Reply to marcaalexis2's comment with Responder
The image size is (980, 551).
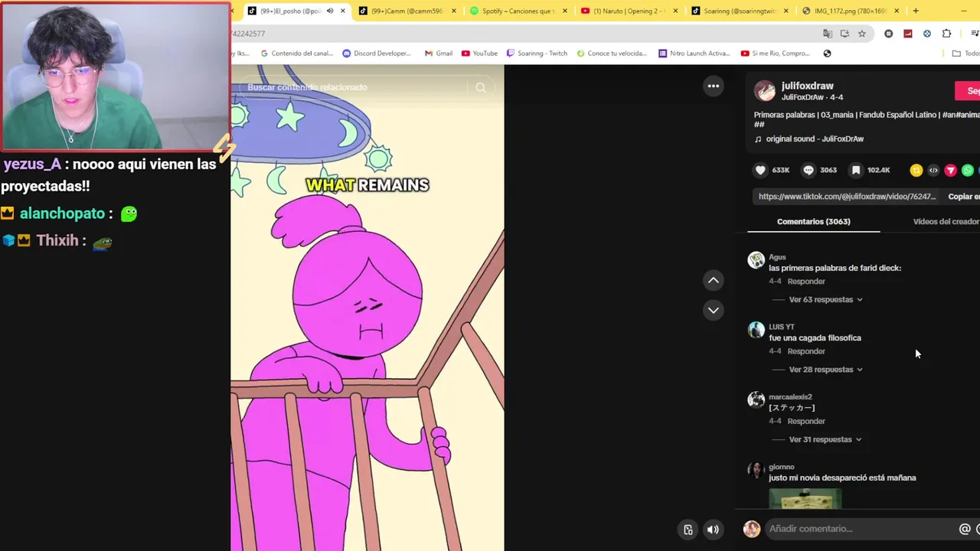(806, 422)
